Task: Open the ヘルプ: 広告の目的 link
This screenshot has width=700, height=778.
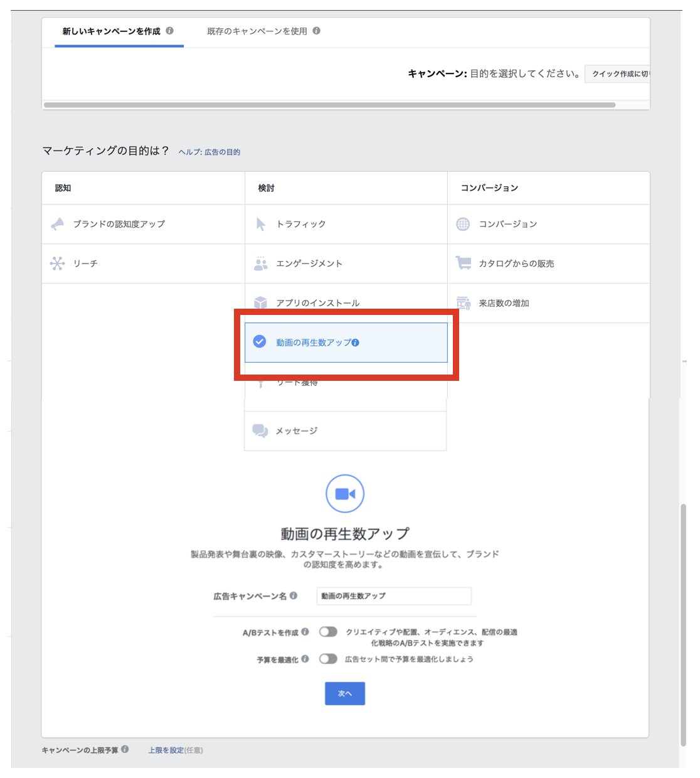Action: (x=209, y=152)
